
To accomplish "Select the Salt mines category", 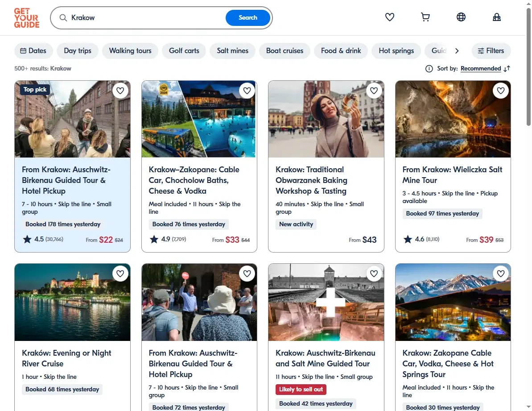I will pos(233,51).
